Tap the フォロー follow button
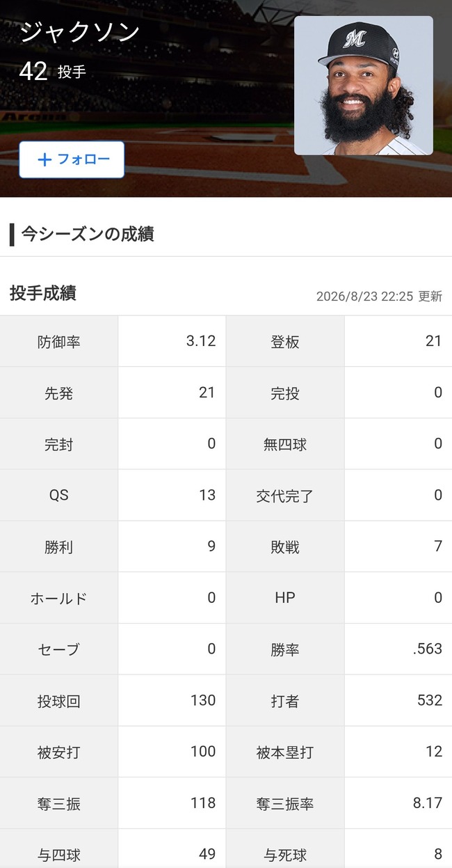This screenshot has width=452, height=868. click(x=72, y=159)
